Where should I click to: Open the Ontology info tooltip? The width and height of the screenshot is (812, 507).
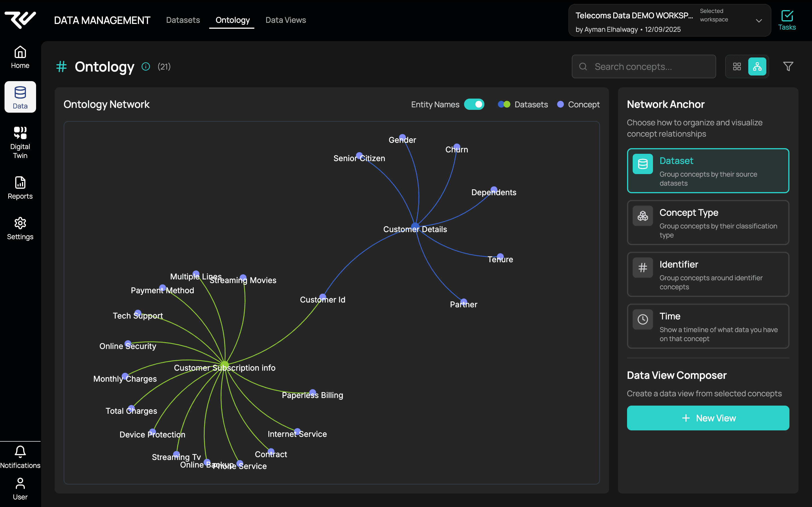(x=145, y=66)
